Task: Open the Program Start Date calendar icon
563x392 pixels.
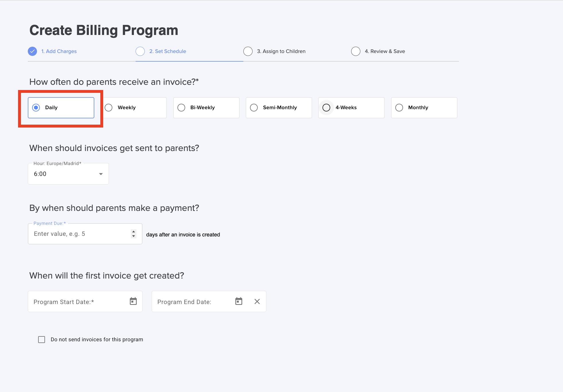Action: tap(133, 301)
